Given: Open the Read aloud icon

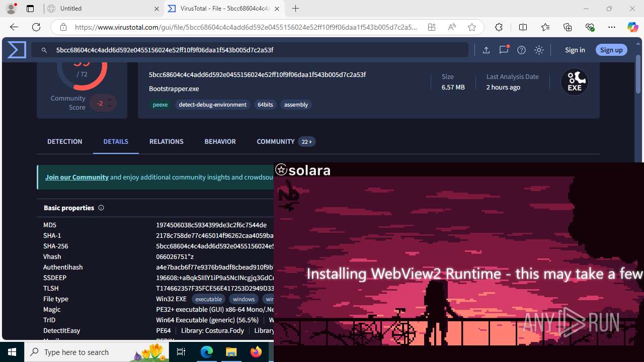Looking at the screenshot, I should 452,27.
